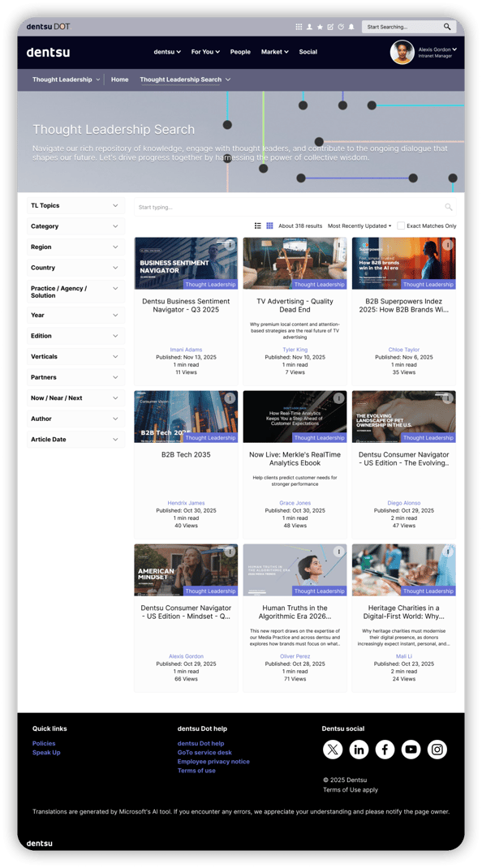The image size is (482, 868).
Task: Open Employee privacy notice link
Action: pyautogui.click(x=213, y=762)
